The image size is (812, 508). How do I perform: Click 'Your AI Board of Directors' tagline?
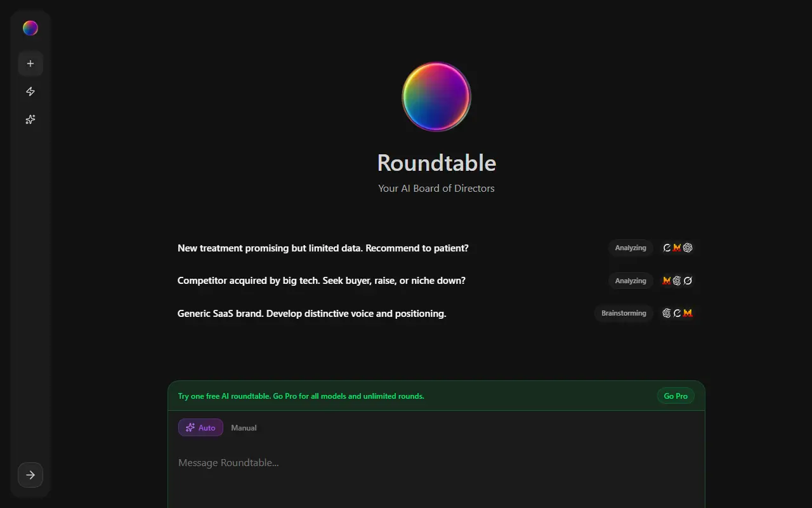436,189
